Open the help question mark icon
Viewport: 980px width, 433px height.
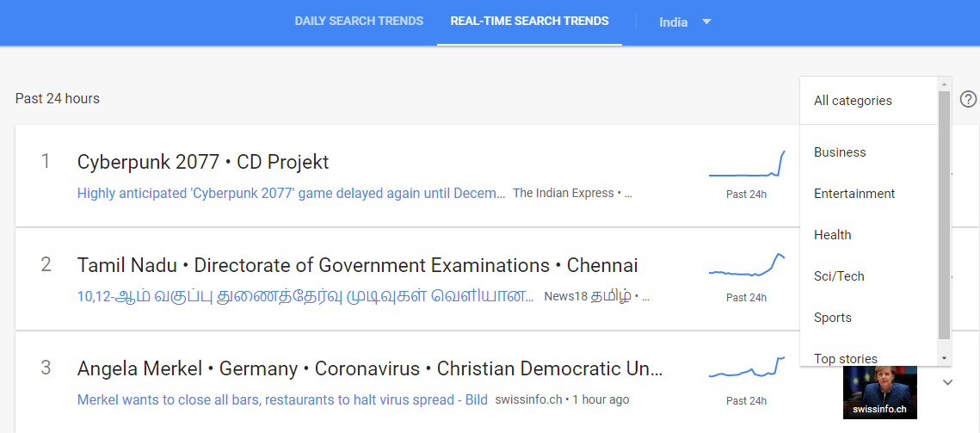point(968,99)
